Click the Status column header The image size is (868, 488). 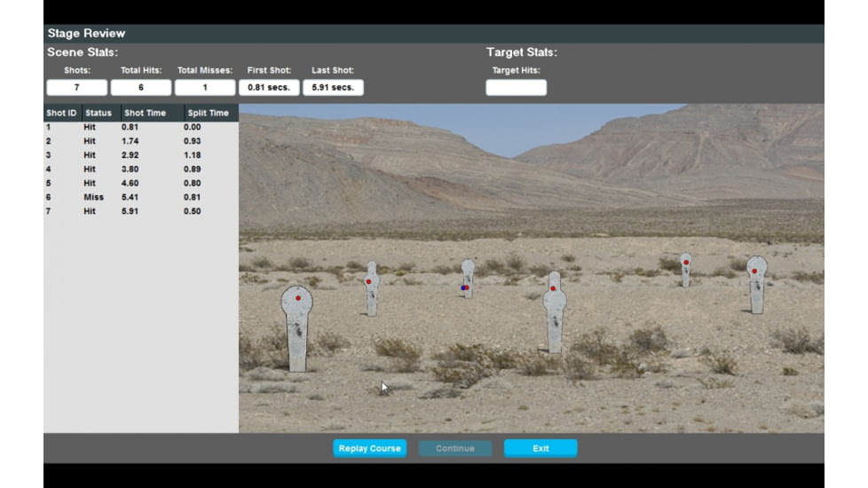click(x=99, y=113)
